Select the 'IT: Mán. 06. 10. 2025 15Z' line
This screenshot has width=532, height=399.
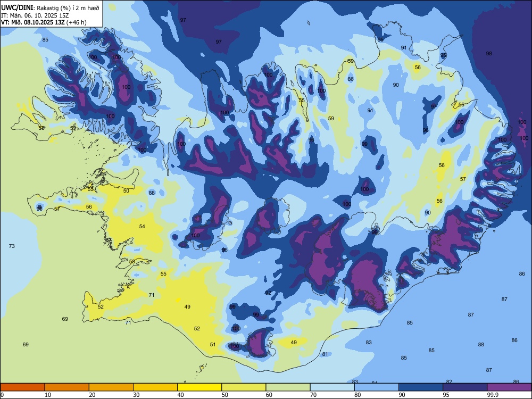click(x=35, y=15)
